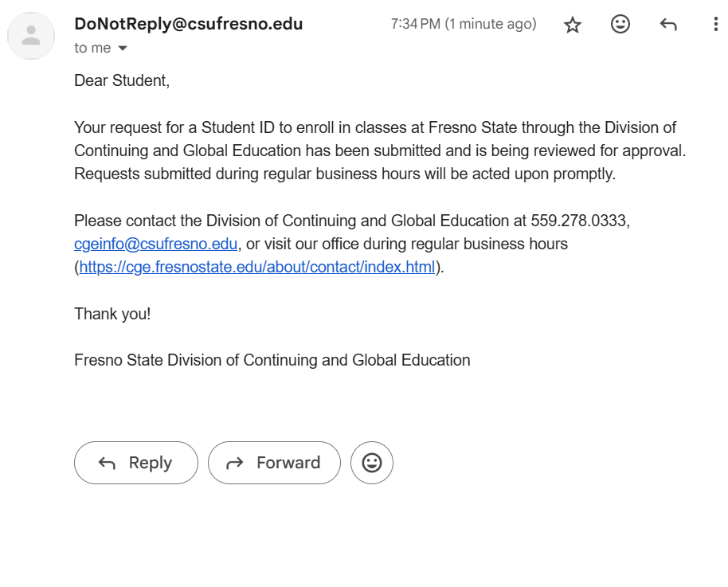The image size is (728, 587).
Task: Open the cgeinfo@csufresno.edu email link
Action: [x=156, y=244]
